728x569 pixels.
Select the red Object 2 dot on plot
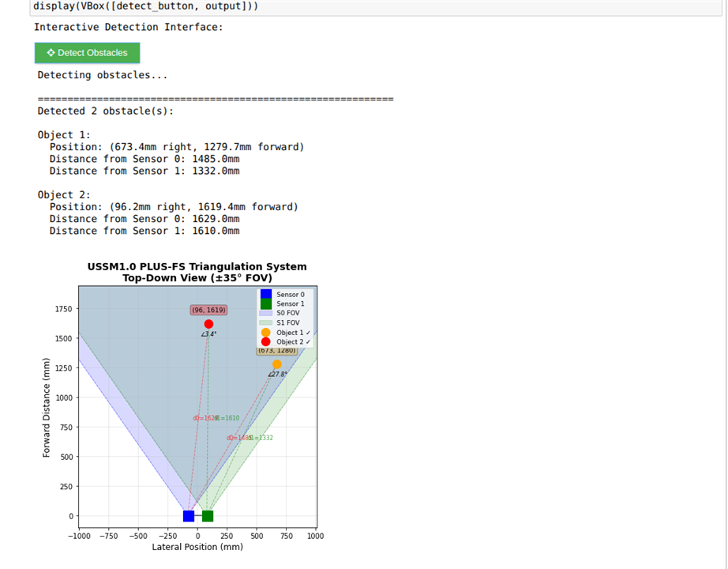pos(208,324)
